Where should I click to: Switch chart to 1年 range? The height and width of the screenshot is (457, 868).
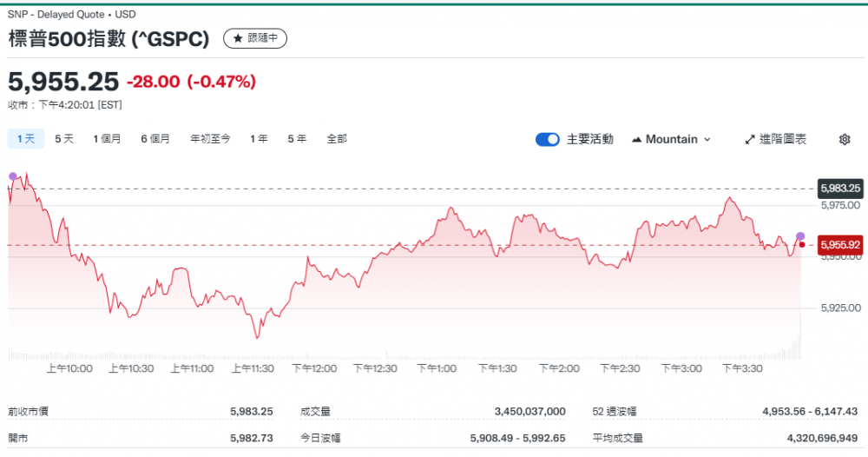[x=259, y=138]
